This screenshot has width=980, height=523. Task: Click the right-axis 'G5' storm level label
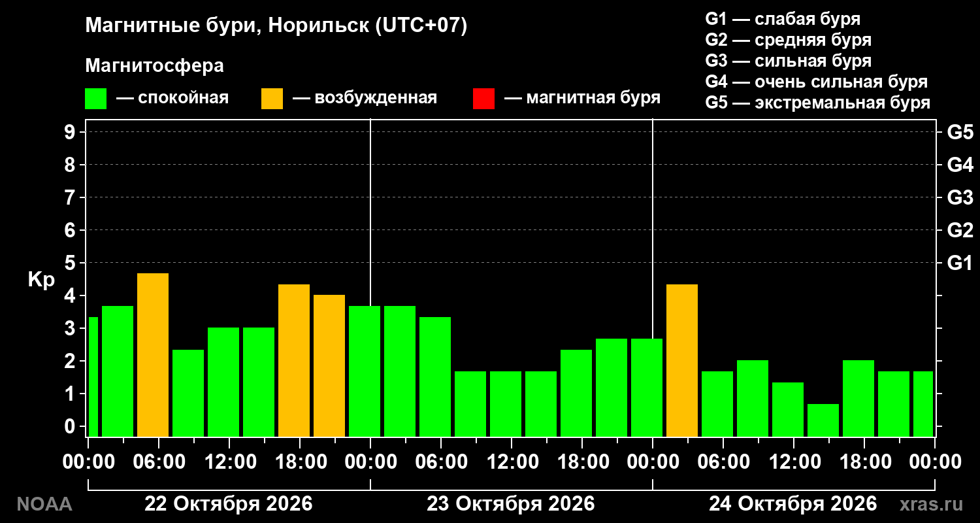tap(960, 133)
